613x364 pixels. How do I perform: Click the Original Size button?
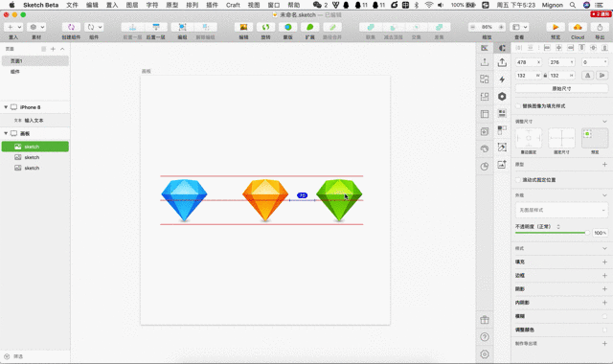tap(561, 89)
